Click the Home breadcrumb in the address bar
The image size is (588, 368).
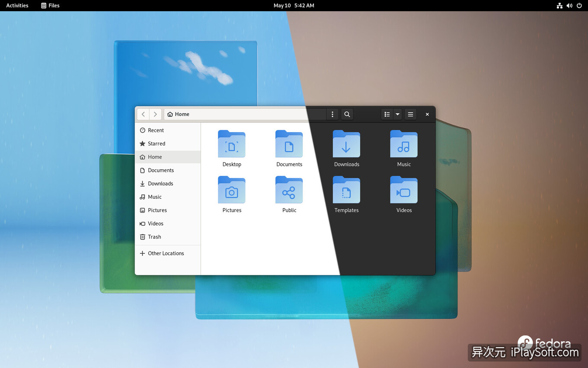tap(178, 114)
